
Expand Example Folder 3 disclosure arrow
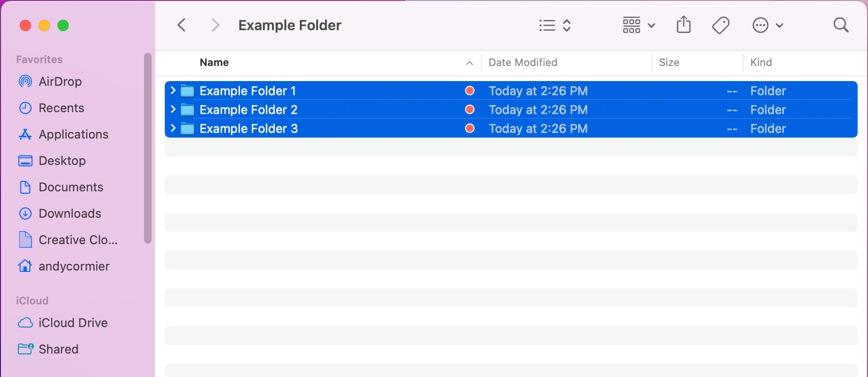(x=173, y=128)
